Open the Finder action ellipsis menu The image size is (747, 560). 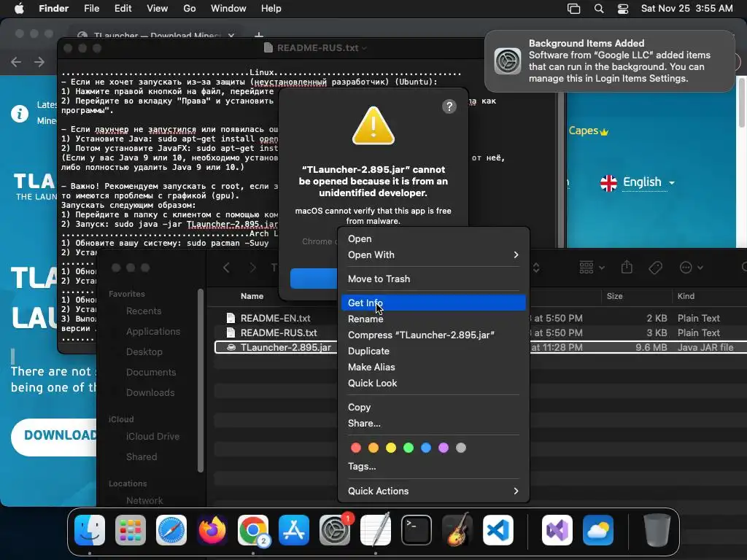[x=691, y=268]
